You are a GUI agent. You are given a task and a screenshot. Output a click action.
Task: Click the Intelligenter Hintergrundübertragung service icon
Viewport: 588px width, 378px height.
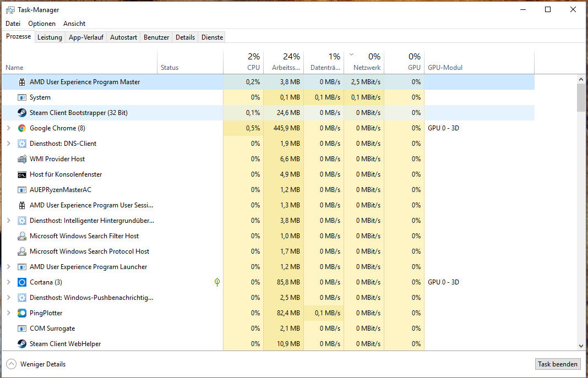[x=22, y=221]
